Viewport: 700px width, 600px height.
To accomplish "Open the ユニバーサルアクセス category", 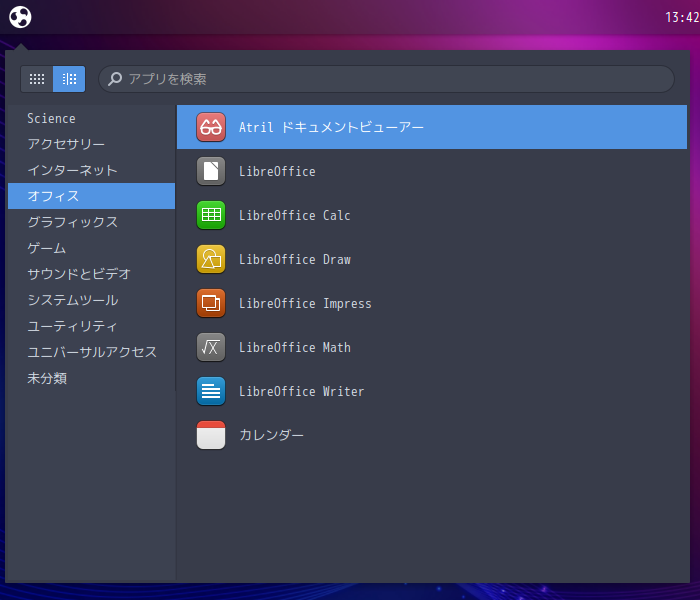I will point(92,352).
